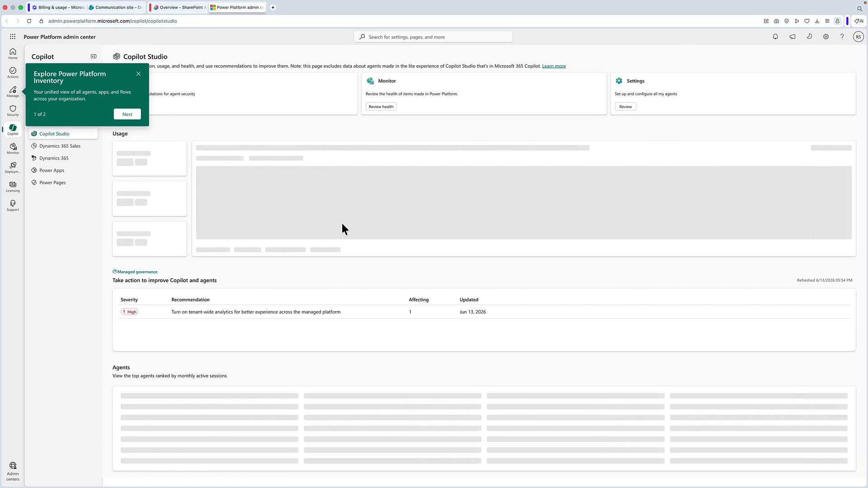Open settings gear in header
Viewport: 868px width, 488px height.
826,37
